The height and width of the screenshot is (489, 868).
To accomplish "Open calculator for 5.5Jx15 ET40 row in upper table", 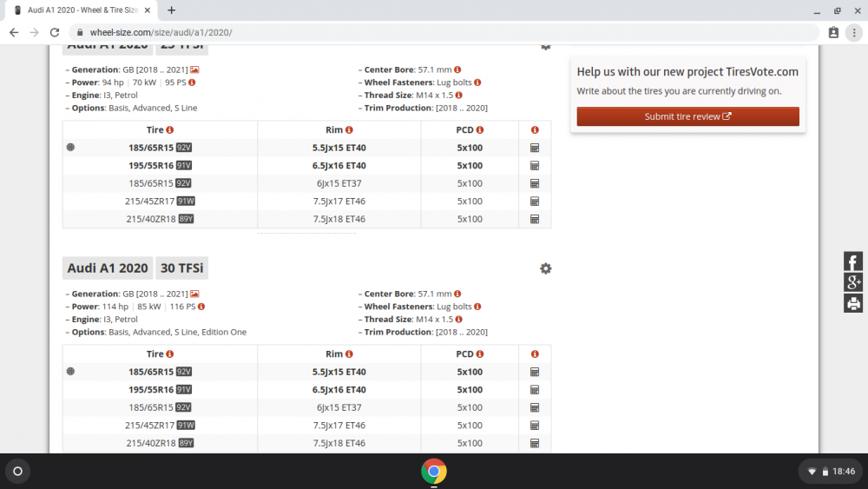I will [534, 148].
